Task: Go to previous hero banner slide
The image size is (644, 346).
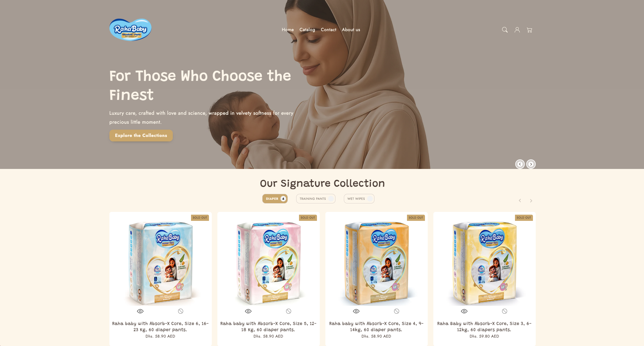Action: click(x=520, y=164)
